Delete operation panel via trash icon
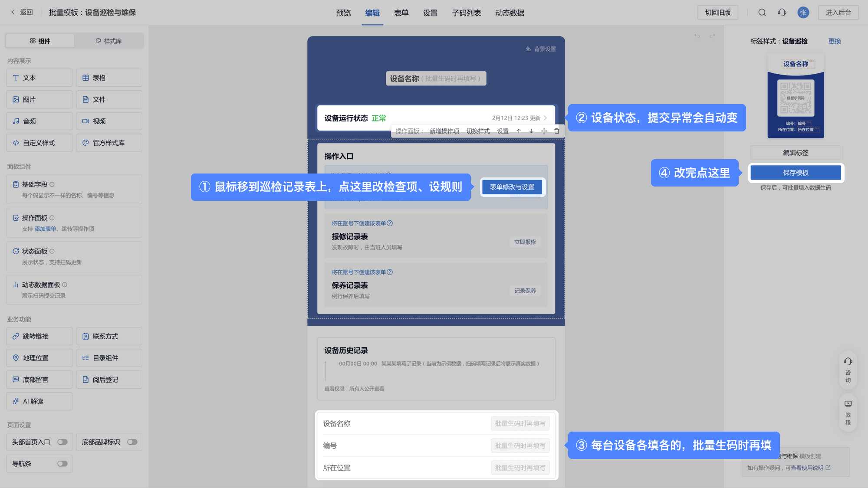The width and height of the screenshot is (868, 488). point(557,131)
